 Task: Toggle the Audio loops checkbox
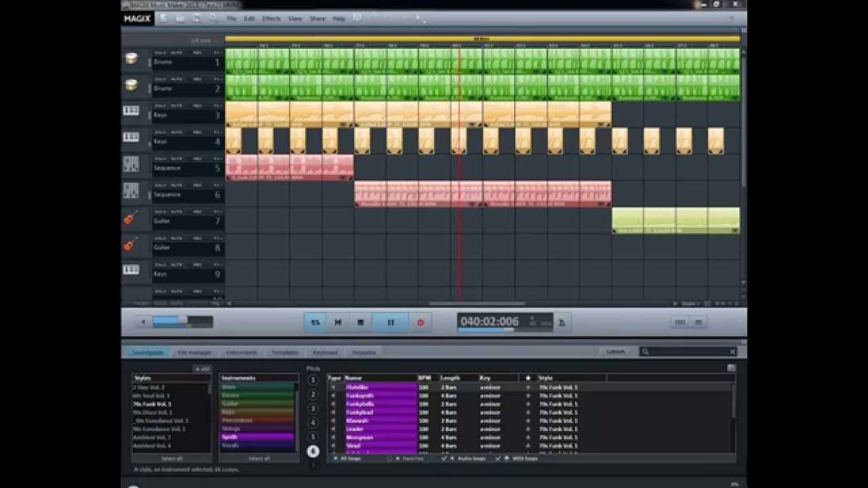click(444, 458)
